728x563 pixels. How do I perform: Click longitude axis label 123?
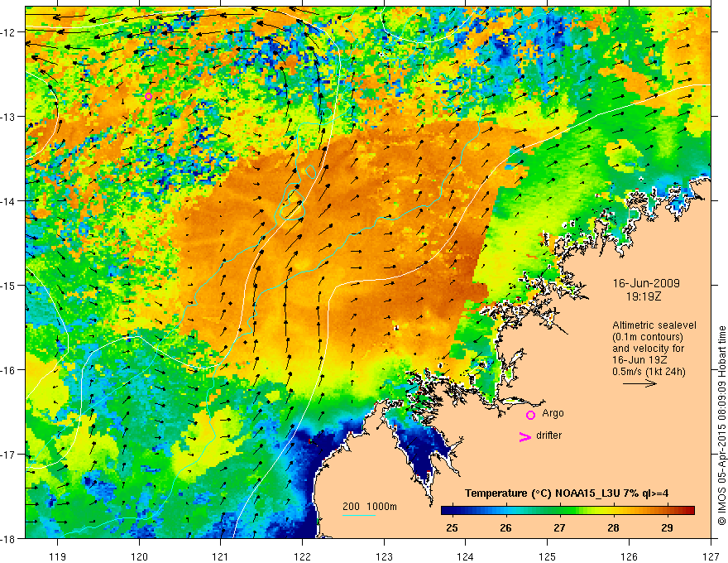tap(384, 556)
